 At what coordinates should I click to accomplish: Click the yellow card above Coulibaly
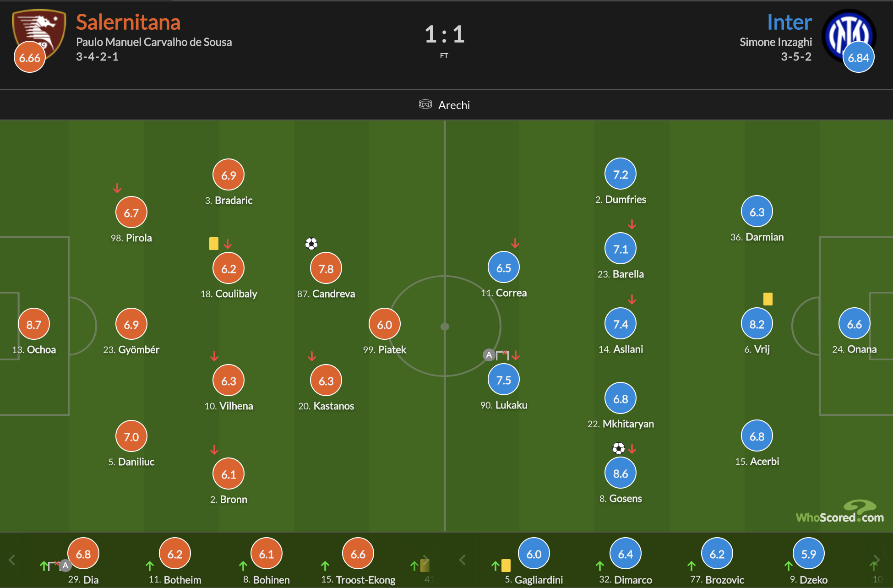[x=214, y=244]
